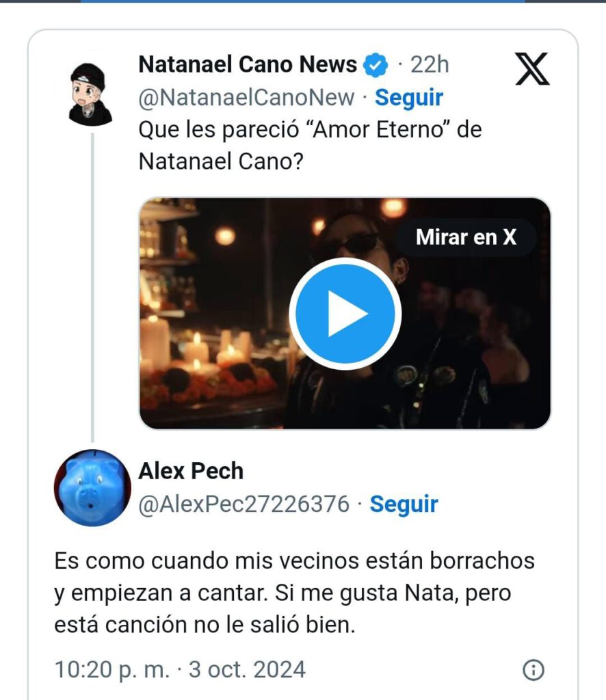Open the tweet info icon

point(533,670)
